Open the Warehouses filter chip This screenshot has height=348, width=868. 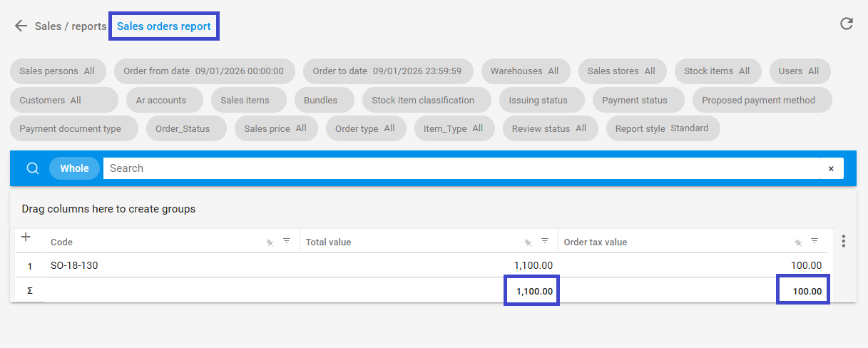tap(525, 71)
